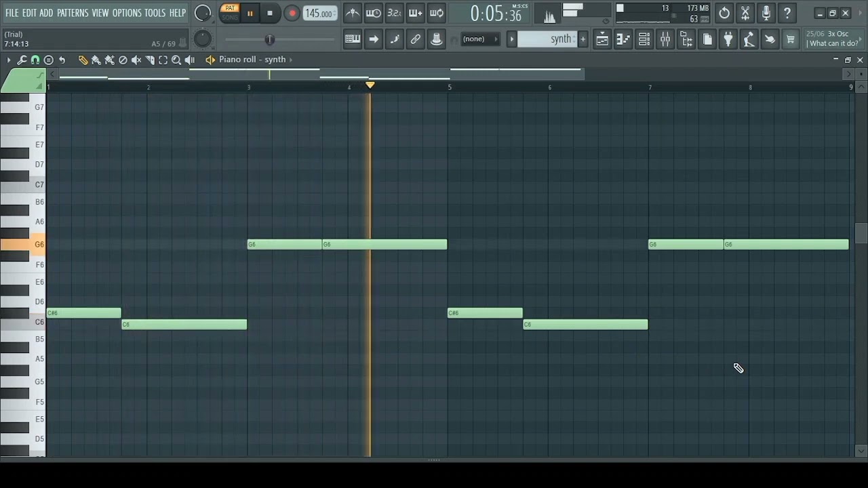Click the link/multilink controllers icon
This screenshot has width=868, height=488.
click(415, 39)
